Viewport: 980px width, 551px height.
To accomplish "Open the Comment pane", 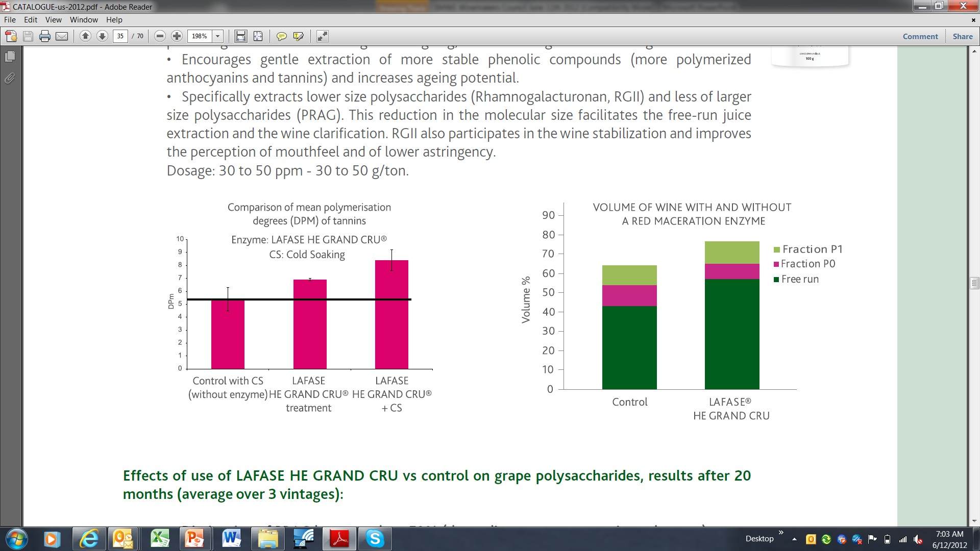I will 920,36.
